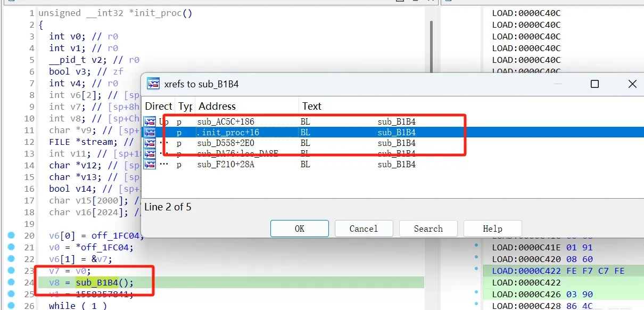Toggle breakpoint dot on pseudocode line 24

11,282
